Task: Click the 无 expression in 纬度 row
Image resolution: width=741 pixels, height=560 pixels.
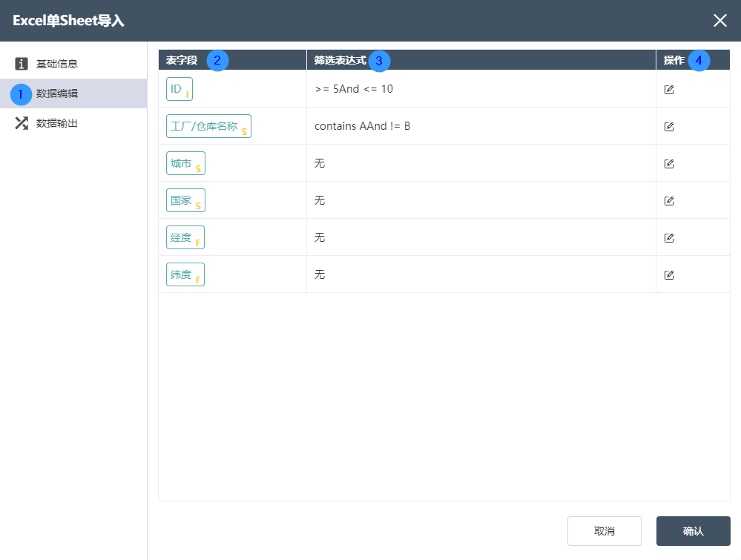Action: 320,274
